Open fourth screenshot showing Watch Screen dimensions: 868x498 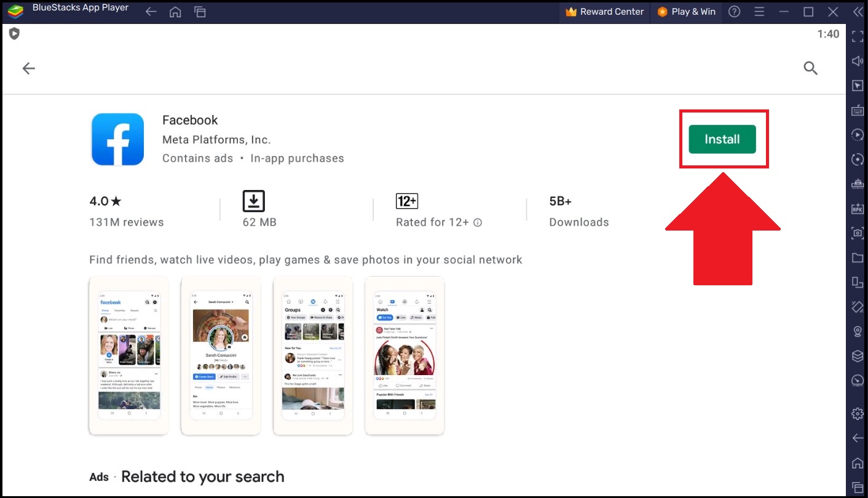[404, 355]
